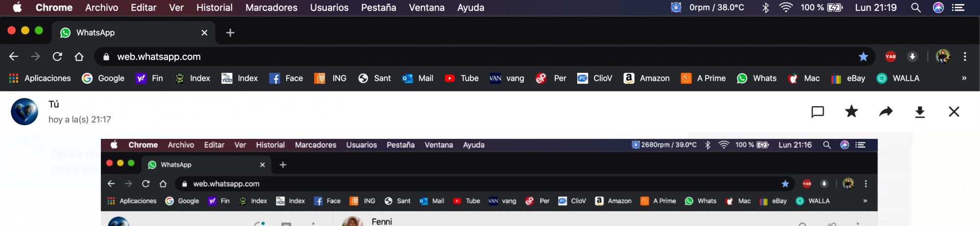Open the download extension icon in toolbar

pyautogui.click(x=912, y=56)
